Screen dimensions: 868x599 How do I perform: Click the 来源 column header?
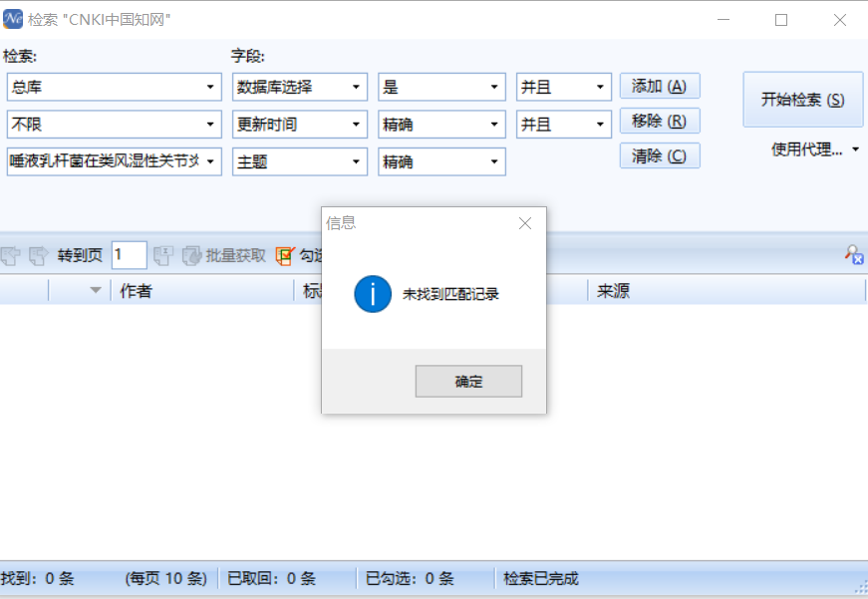(x=613, y=291)
